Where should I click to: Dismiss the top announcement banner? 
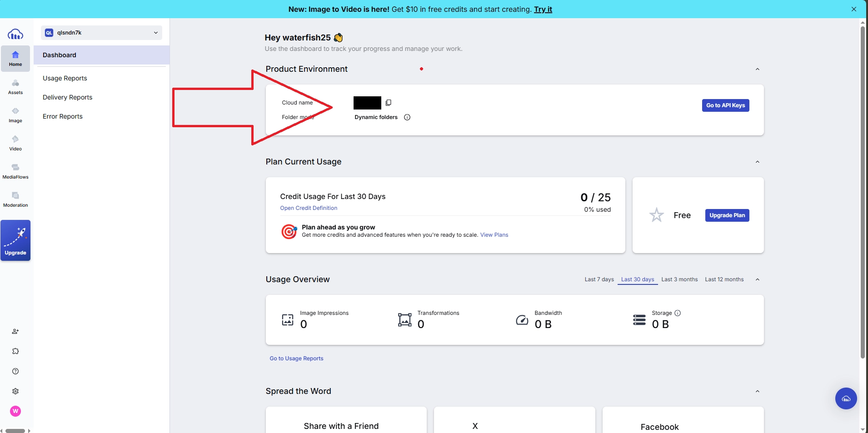(854, 9)
